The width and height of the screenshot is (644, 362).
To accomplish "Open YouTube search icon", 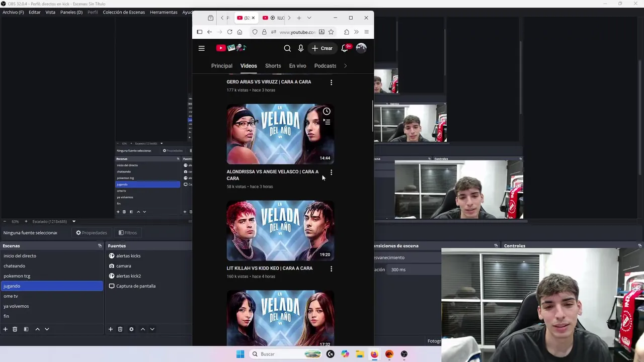I will [x=287, y=48].
